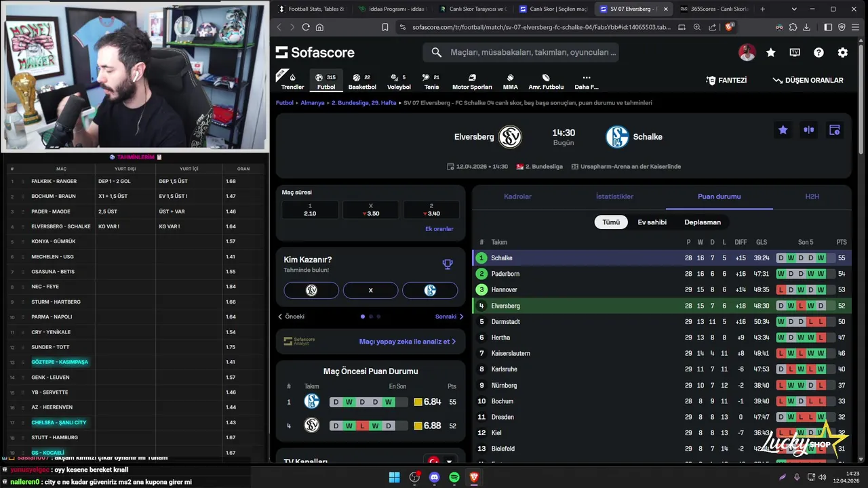Screen dimensions: 868x488
Task: Open TV Kanalları country dropdown
Action: tap(441, 463)
